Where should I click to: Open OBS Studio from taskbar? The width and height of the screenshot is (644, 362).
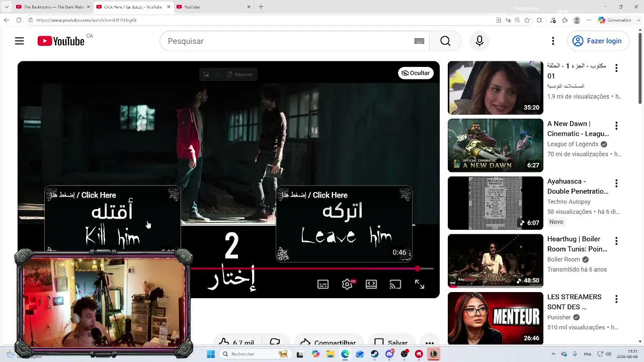(x=404, y=354)
